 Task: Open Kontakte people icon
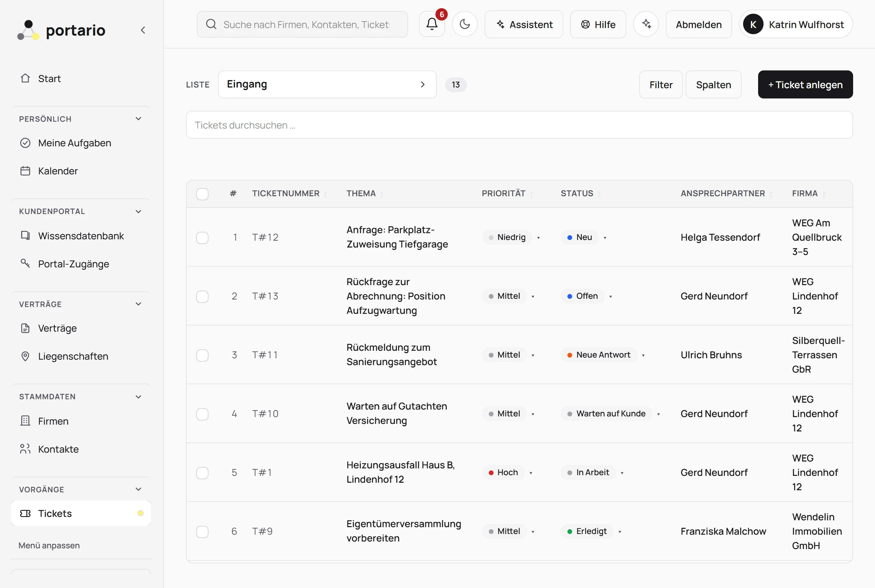(25, 449)
